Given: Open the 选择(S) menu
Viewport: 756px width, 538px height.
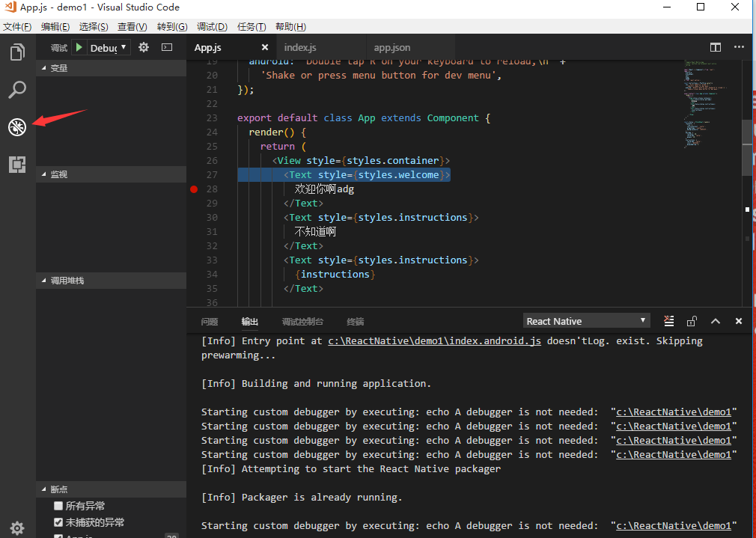Looking at the screenshot, I should point(94,26).
